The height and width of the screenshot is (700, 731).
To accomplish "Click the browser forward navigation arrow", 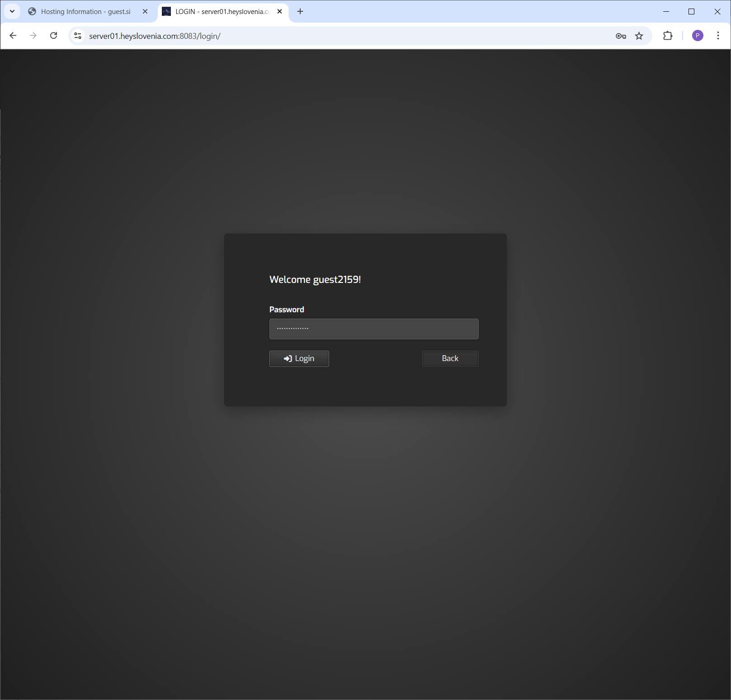I will 33,35.
